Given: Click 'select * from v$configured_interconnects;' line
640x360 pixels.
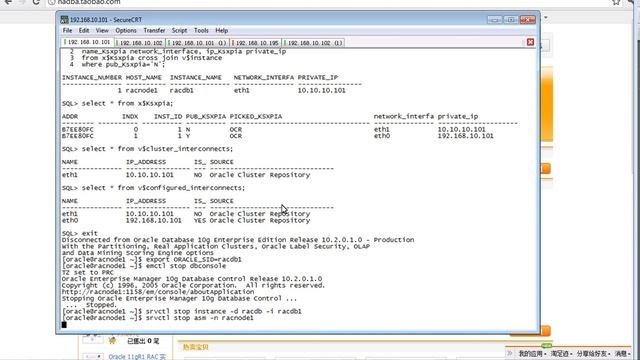Looking at the screenshot, I should click(153, 188).
